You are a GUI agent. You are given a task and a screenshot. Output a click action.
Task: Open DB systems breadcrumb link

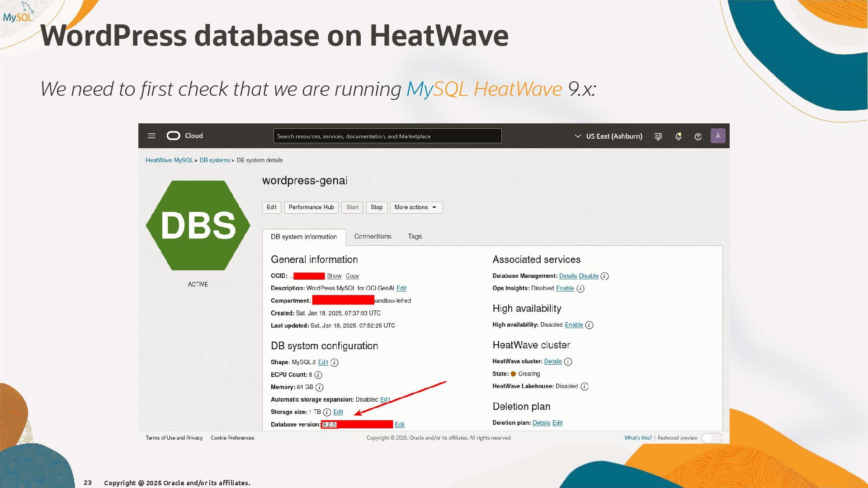tap(215, 160)
